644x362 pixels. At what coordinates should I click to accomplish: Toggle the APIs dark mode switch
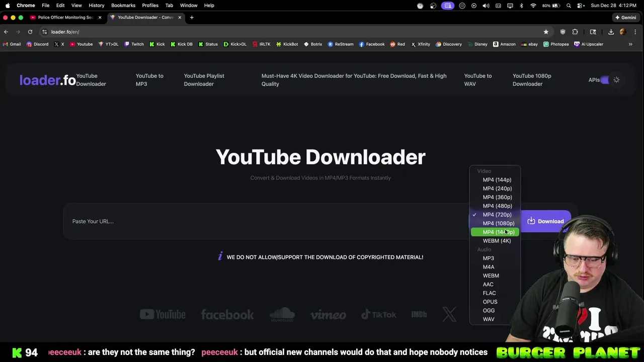604,80
